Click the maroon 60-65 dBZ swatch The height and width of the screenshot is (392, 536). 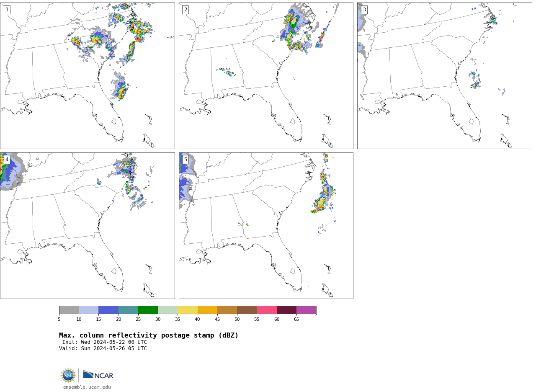click(x=286, y=310)
